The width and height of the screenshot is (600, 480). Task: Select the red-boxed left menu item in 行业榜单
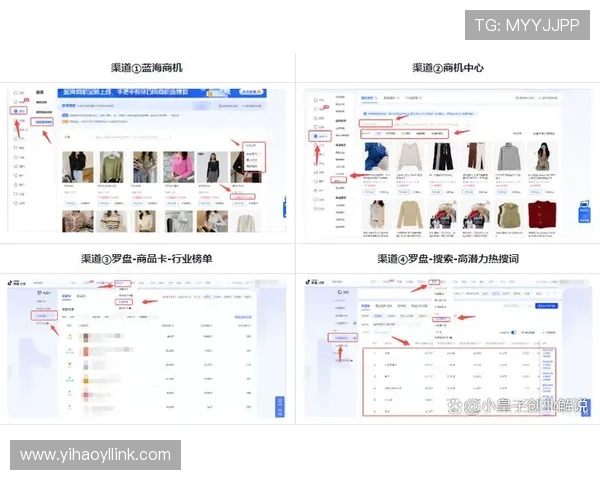point(42,316)
